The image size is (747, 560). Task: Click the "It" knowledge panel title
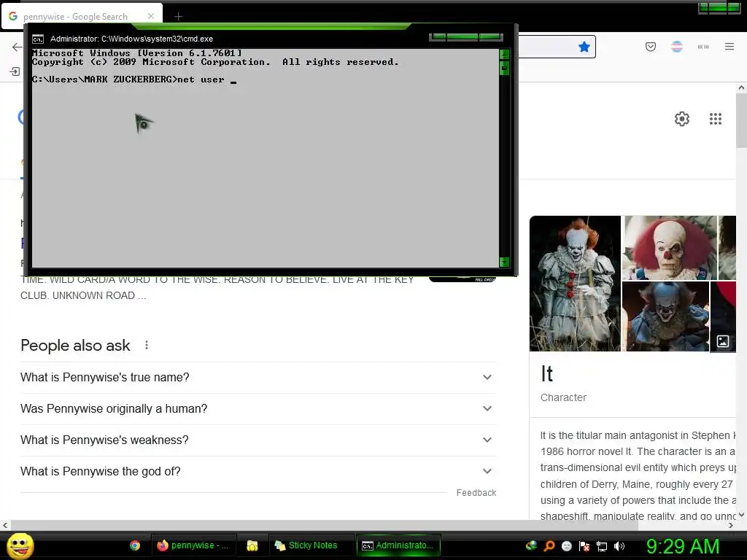(x=547, y=374)
